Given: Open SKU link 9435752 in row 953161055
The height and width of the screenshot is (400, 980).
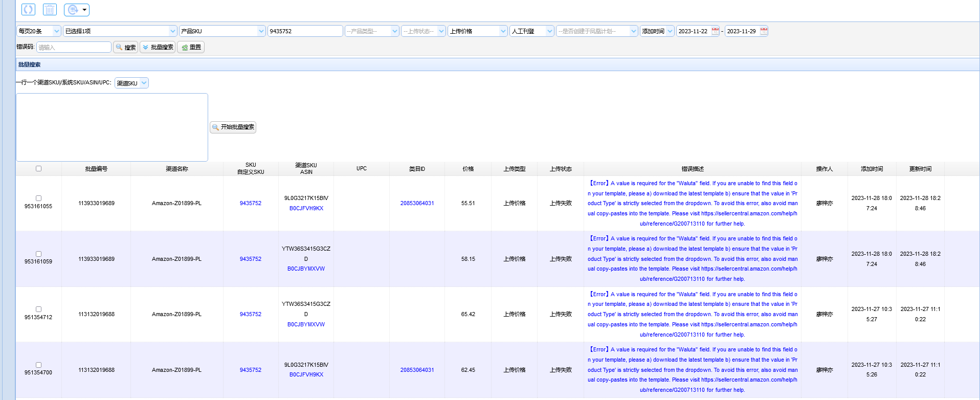Looking at the screenshot, I should click(251, 203).
